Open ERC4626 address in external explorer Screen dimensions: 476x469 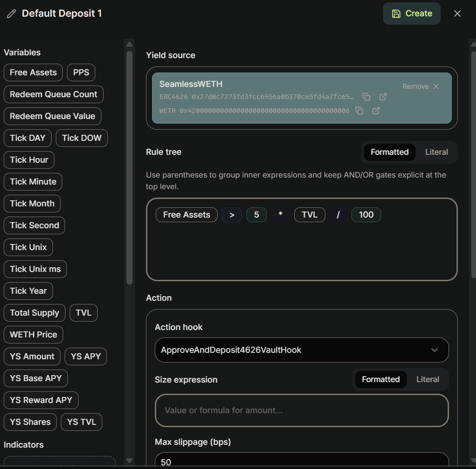(x=383, y=97)
